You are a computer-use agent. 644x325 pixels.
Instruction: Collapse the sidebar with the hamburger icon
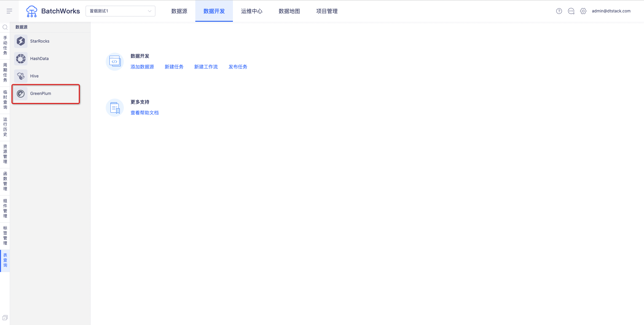click(x=9, y=11)
